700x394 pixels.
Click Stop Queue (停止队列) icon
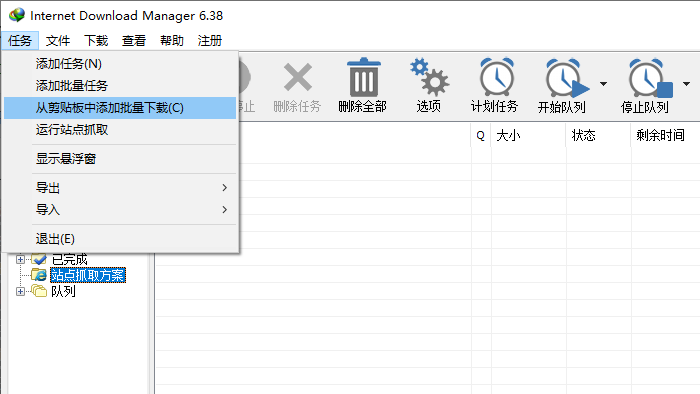(650, 78)
